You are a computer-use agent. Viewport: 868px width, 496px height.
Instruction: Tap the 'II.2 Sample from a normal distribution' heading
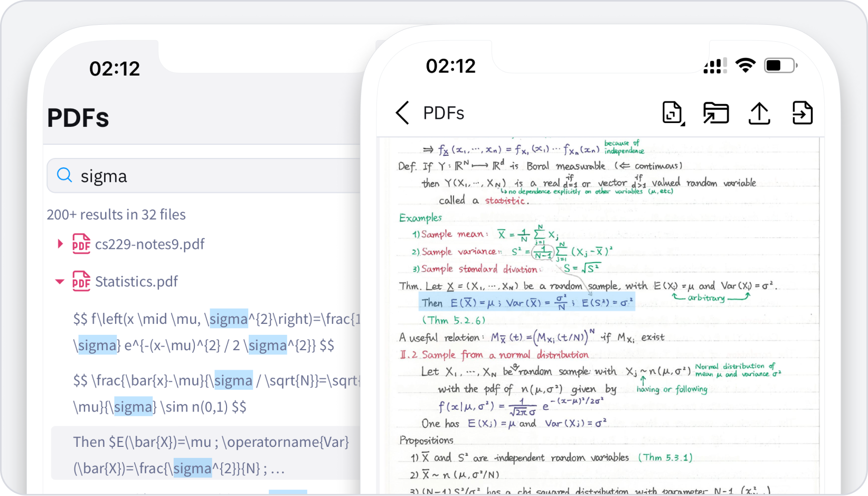click(x=494, y=354)
